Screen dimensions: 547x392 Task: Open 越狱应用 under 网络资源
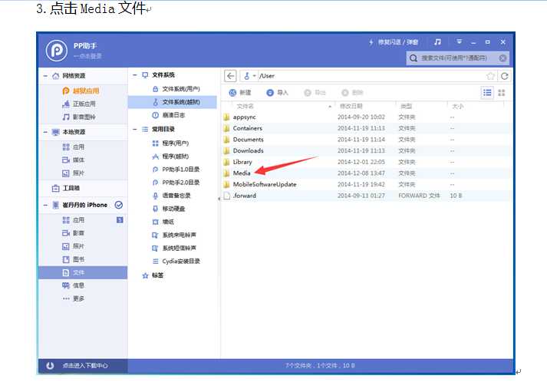(x=86, y=91)
